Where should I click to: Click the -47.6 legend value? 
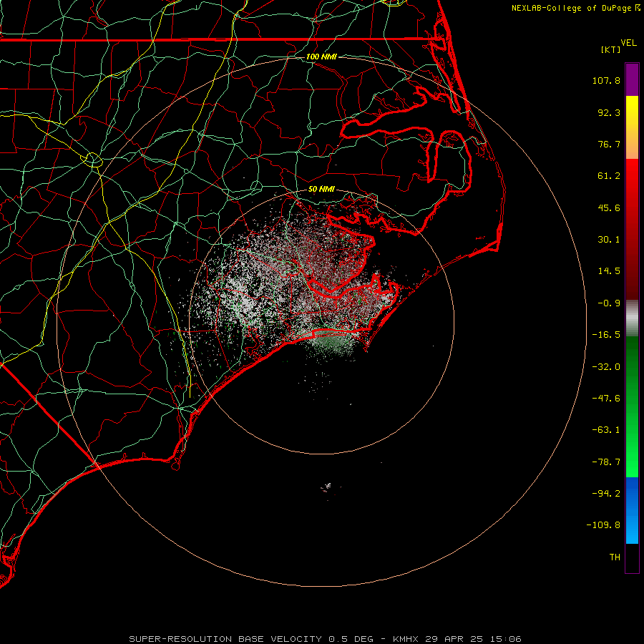[x=606, y=399]
